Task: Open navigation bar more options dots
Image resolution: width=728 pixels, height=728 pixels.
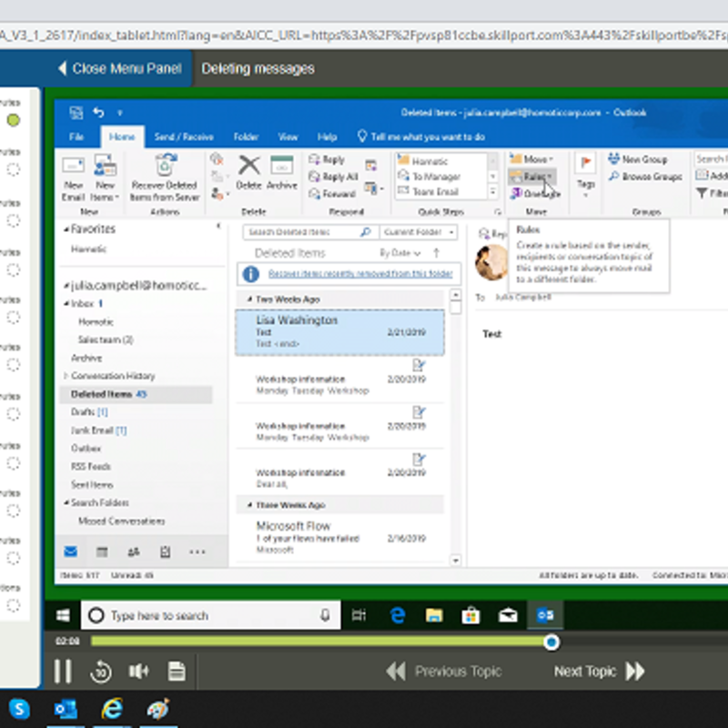Action: point(197,551)
